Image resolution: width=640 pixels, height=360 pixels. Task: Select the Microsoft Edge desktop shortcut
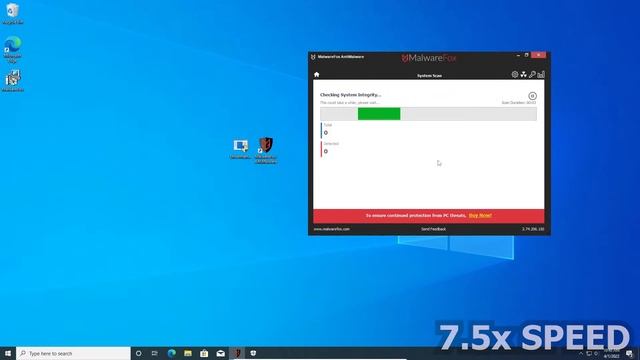(x=13, y=49)
